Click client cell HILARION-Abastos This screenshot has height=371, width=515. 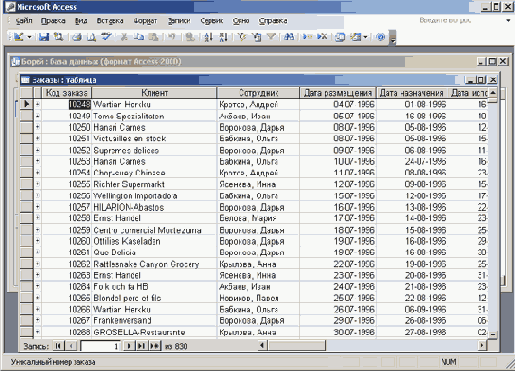[x=154, y=207]
